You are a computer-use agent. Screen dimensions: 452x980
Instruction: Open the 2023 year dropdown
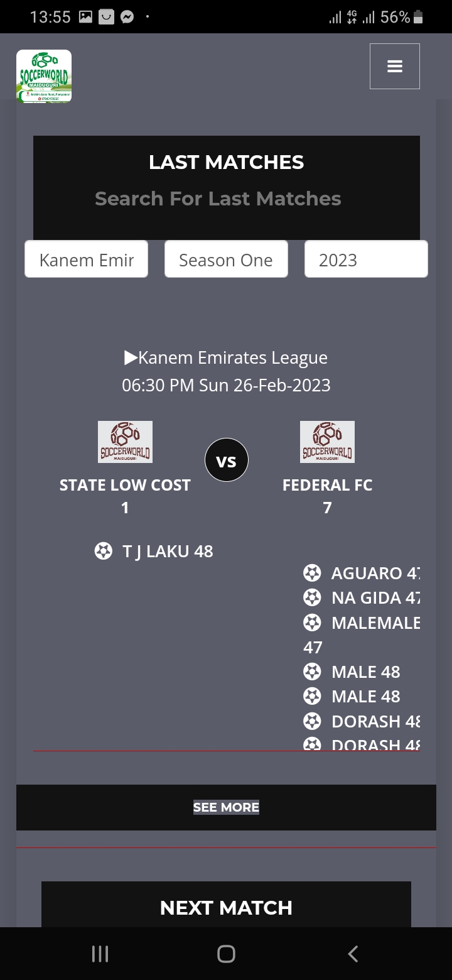366,259
